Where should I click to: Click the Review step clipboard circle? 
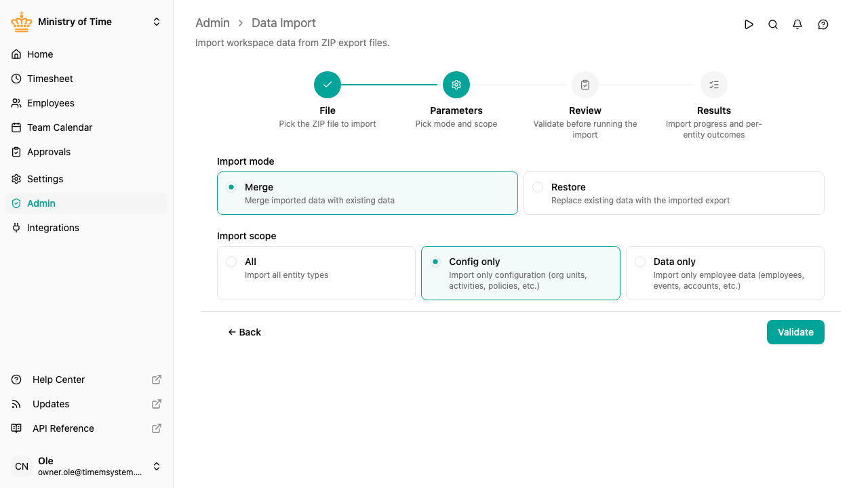point(585,85)
